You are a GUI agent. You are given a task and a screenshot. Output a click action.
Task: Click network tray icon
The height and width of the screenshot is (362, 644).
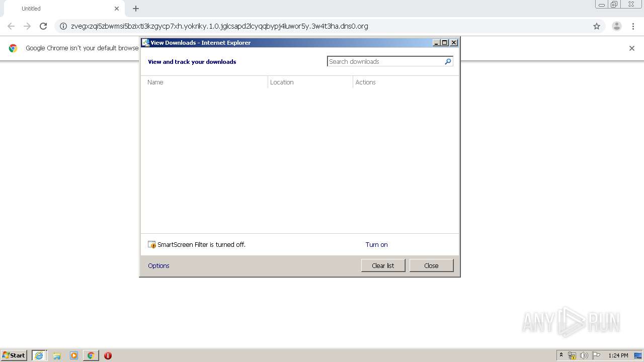coord(572,355)
